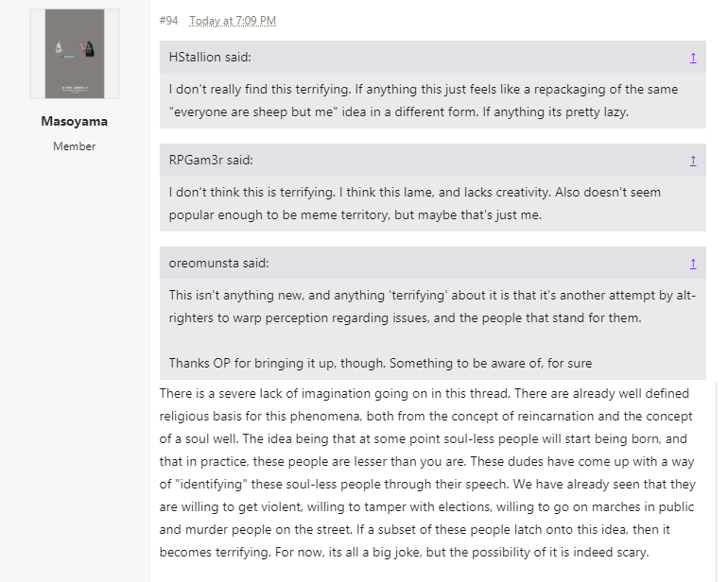Click the Darth Vader figure in the avatar
728x582 pixels.
[x=89, y=49]
